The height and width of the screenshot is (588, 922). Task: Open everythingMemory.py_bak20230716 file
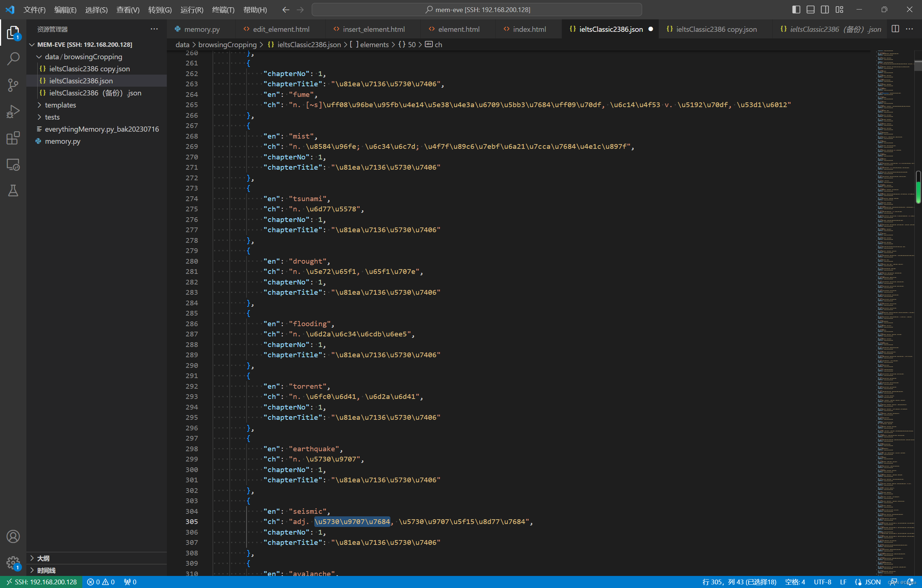97,129
